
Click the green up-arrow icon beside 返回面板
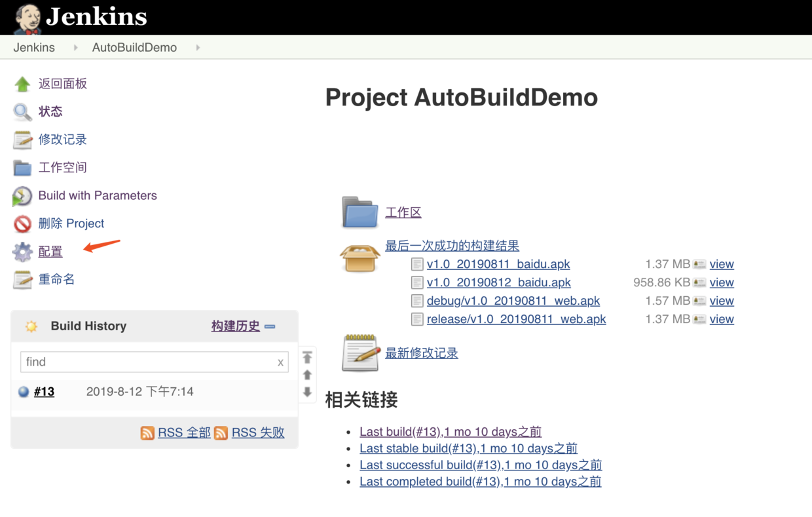point(22,84)
